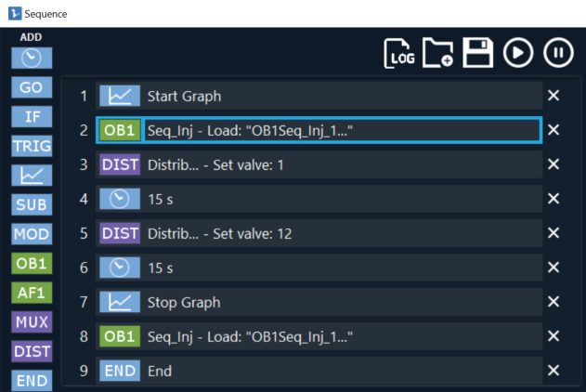Screen dimensions: 586x392
Task: Add a timer step using clock icon
Action: coord(32,59)
